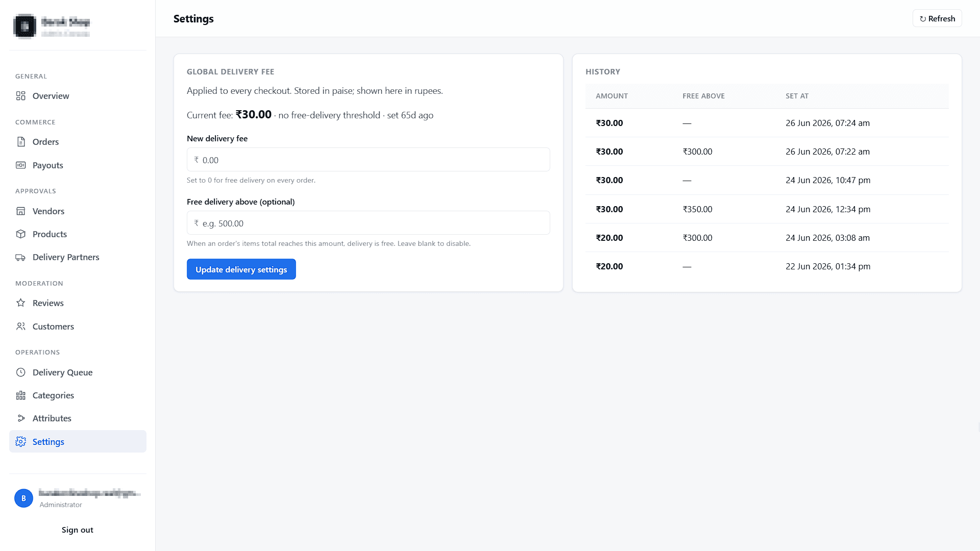Click the Delivery Partners truck icon
Image resolution: width=980 pixels, height=551 pixels.
pos(20,257)
